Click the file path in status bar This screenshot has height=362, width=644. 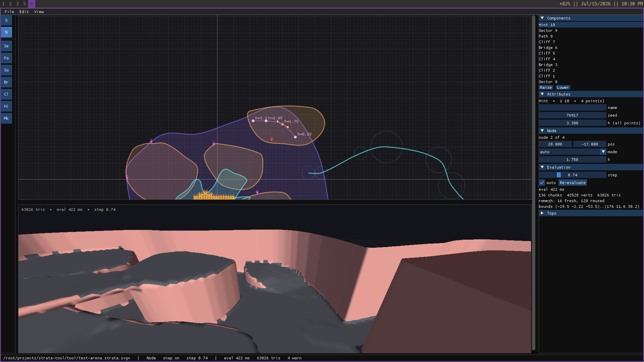[x=67, y=358]
